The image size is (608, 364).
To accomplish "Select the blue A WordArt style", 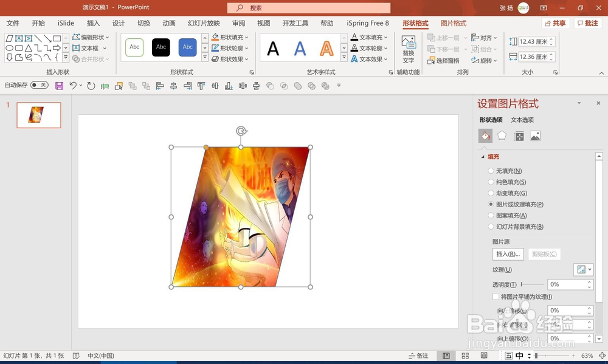I will coord(300,49).
